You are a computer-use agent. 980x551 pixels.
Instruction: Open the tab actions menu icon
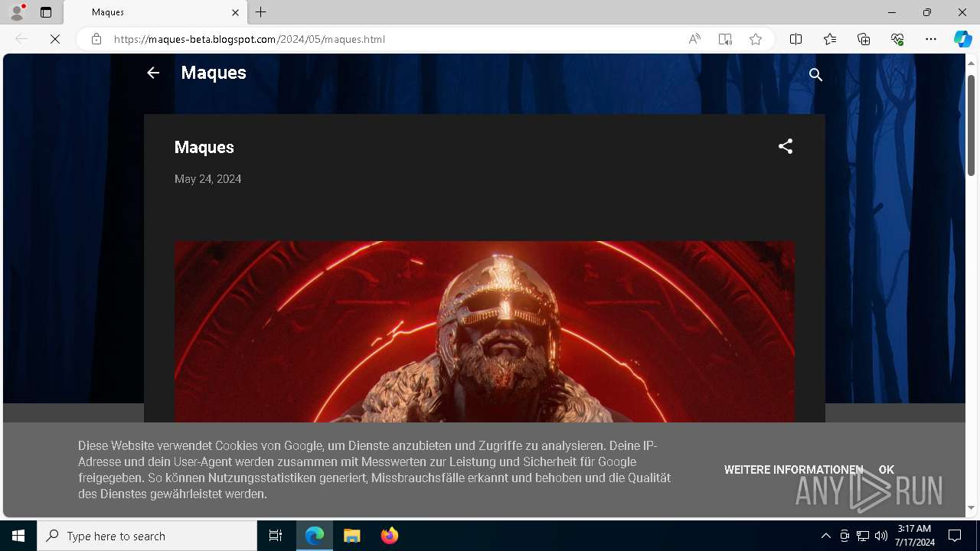pos(46,12)
